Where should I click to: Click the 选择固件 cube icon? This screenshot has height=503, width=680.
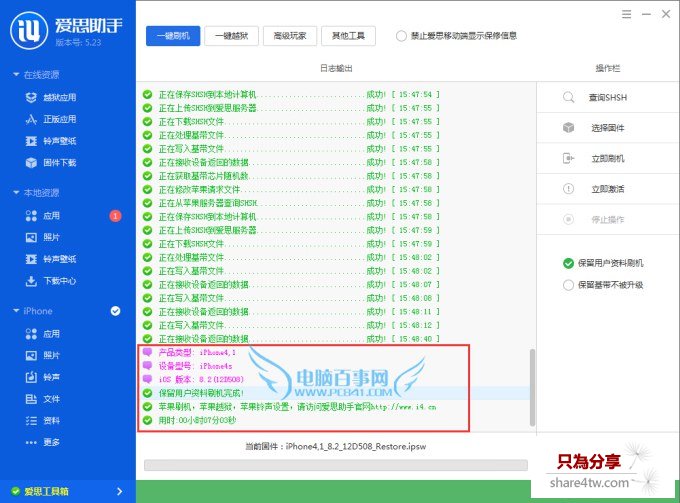[x=569, y=127]
